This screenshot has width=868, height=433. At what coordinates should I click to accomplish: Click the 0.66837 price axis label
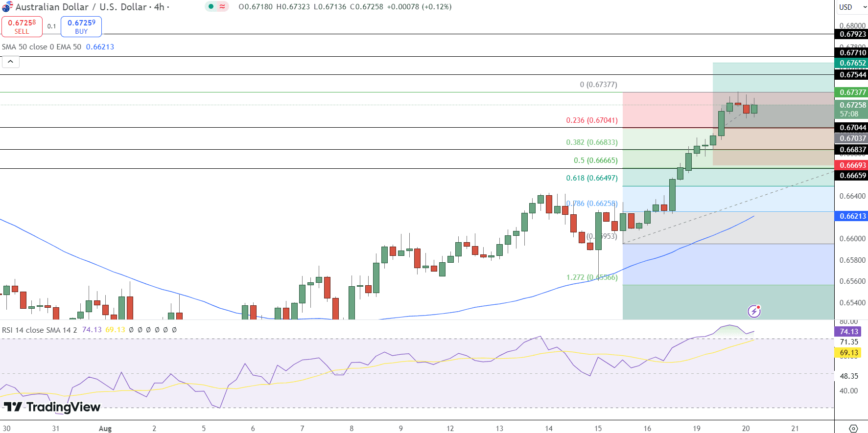[x=851, y=150]
